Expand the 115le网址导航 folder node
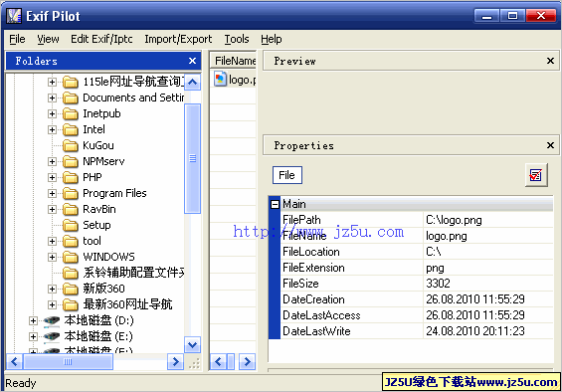 pos(52,83)
